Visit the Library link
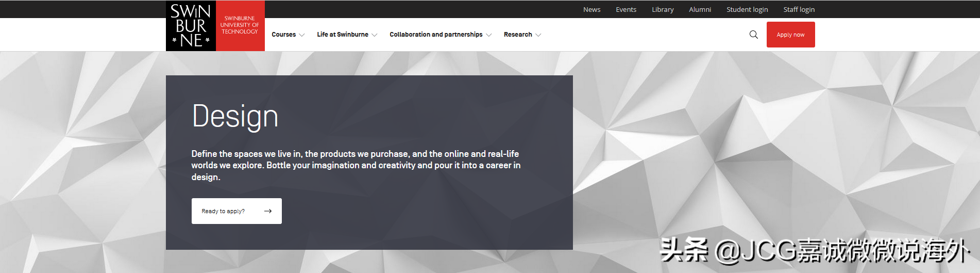The image size is (980, 273). point(663,9)
